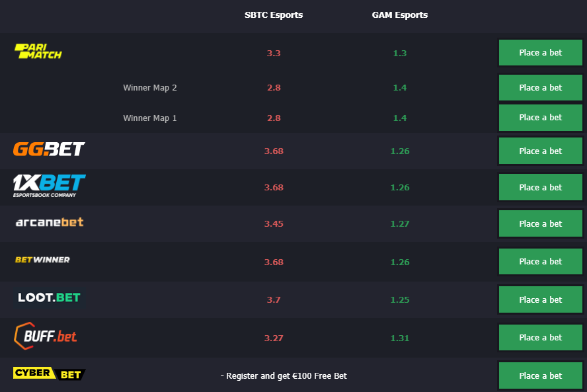The image size is (587, 392).
Task: Click the SBTC Esports column header
Action: point(274,15)
